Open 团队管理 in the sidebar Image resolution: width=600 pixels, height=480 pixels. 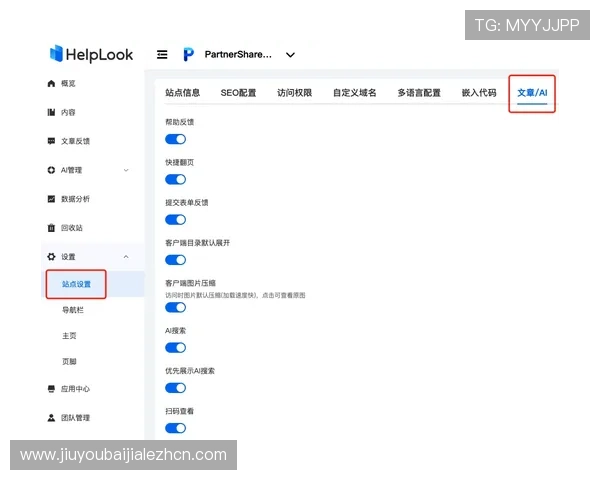[75, 418]
